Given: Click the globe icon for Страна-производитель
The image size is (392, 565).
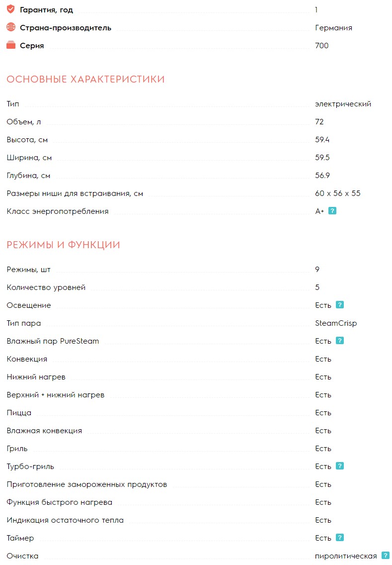Looking at the screenshot, I should click(x=11, y=27).
